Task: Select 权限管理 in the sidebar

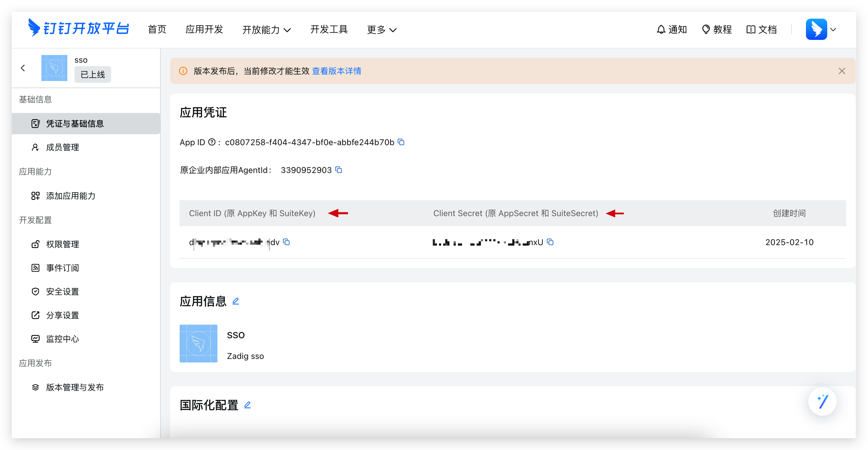Action: 62,244
